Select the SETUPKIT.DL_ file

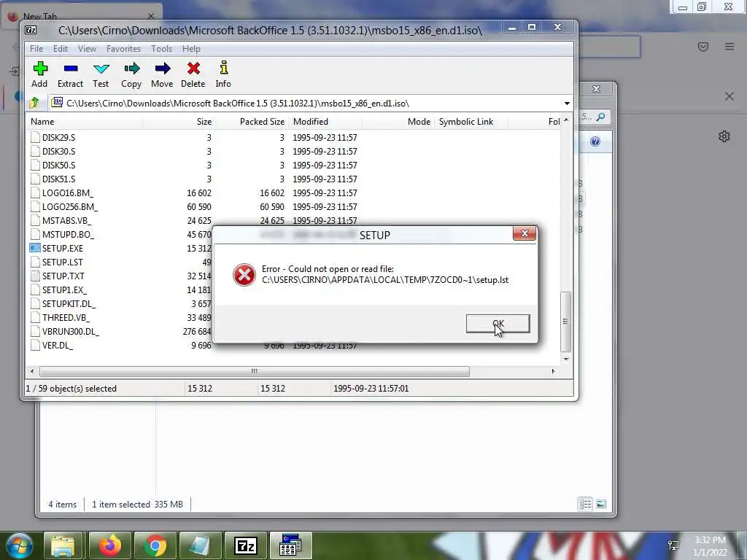(x=69, y=303)
